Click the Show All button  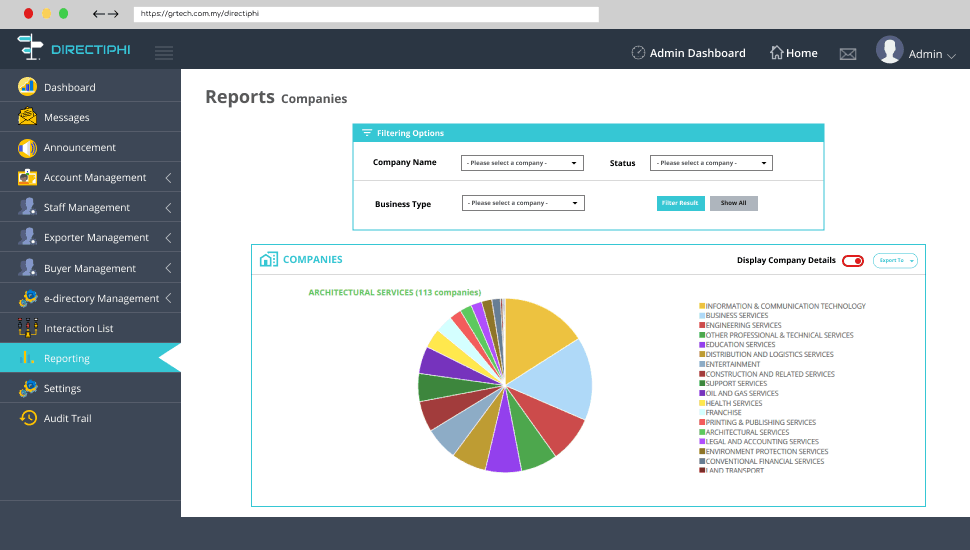pos(734,203)
